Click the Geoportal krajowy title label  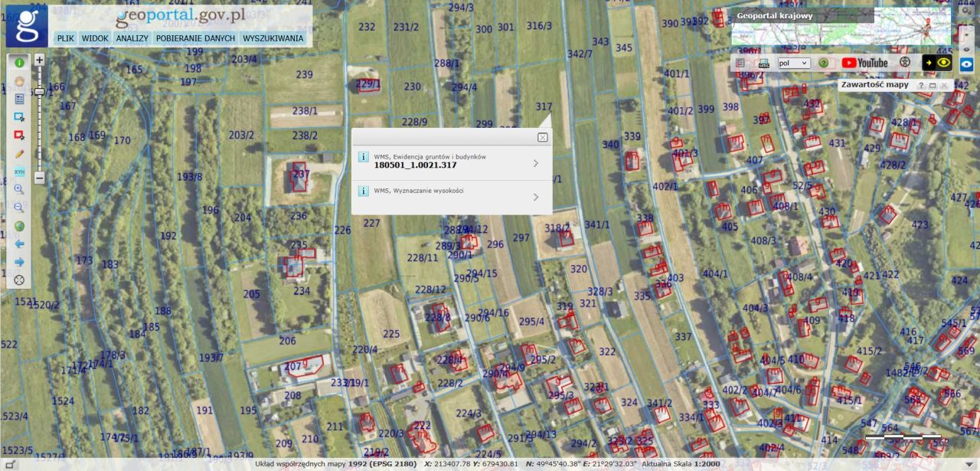tap(774, 15)
